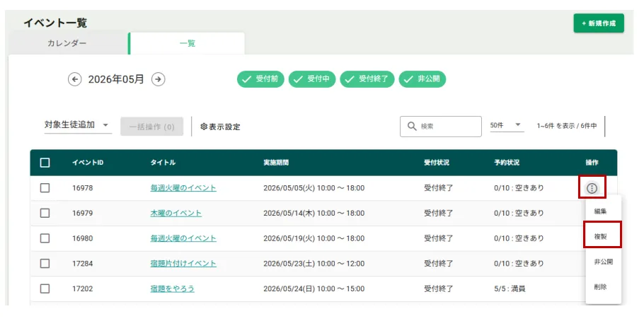Check the box for event 17202
The height and width of the screenshot is (321, 644).
click(x=45, y=288)
